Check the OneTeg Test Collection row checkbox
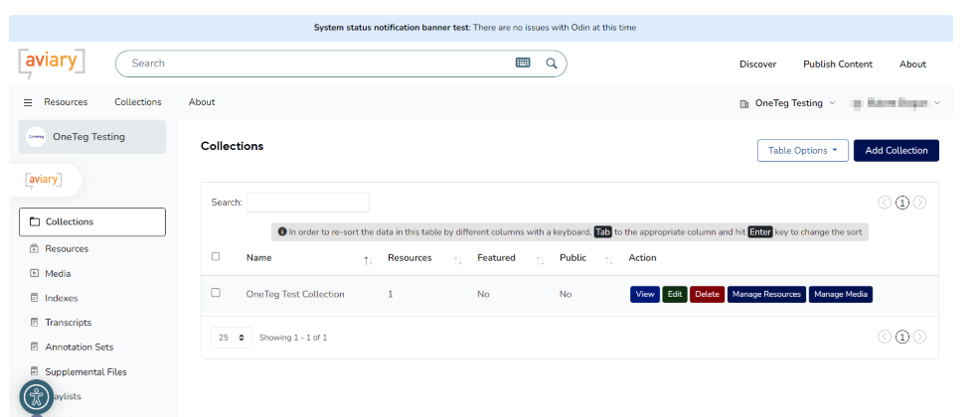Image resolution: width=980 pixels, height=417 pixels. click(216, 293)
